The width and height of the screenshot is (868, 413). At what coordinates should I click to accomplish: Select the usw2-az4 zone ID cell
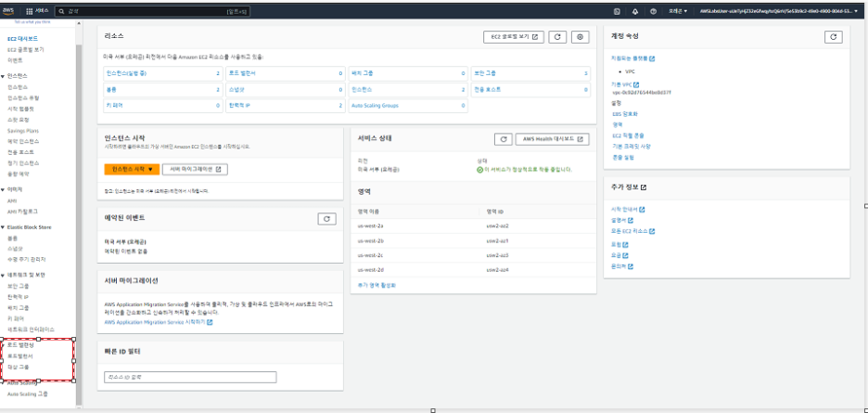click(497, 270)
